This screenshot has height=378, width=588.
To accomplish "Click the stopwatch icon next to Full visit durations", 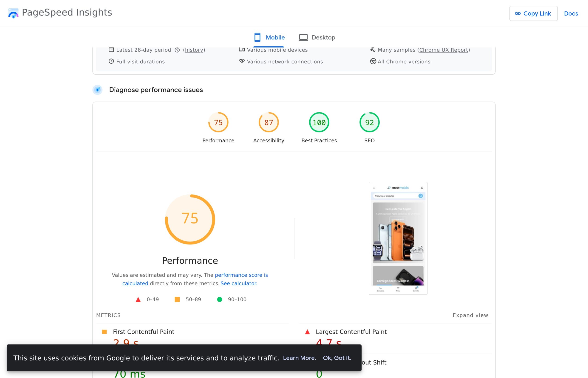I will pyautogui.click(x=111, y=61).
